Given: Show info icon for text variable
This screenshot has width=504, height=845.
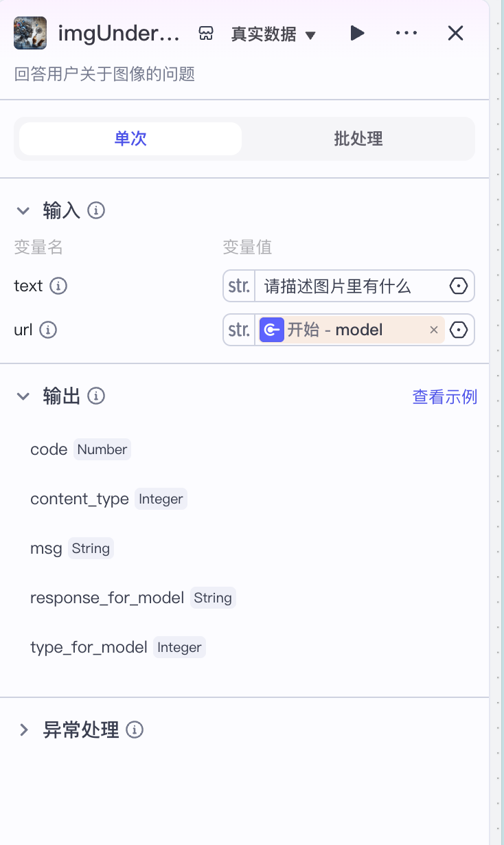Looking at the screenshot, I should point(59,286).
